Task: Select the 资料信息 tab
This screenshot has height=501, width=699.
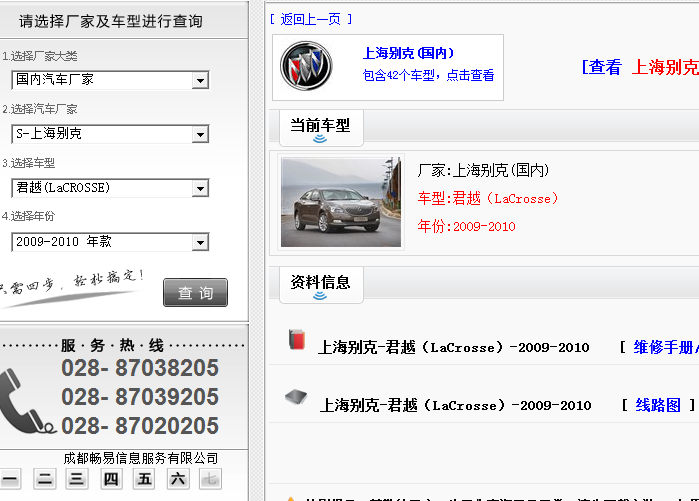Action: tap(321, 285)
